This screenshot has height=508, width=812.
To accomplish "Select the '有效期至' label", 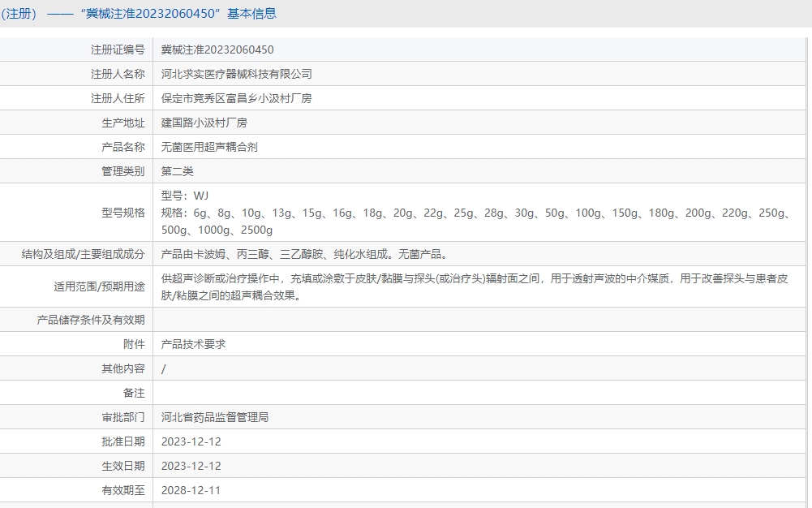I will coord(123,490).
